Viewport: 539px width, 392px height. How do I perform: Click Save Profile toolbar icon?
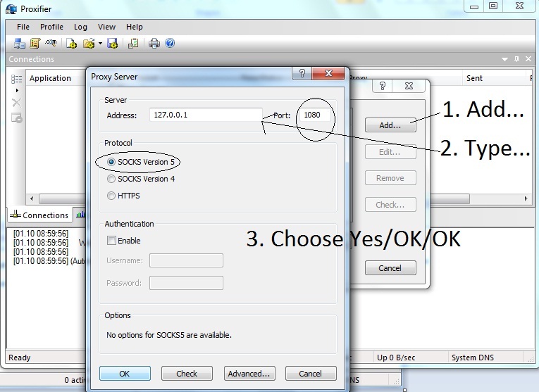point(113,43)
